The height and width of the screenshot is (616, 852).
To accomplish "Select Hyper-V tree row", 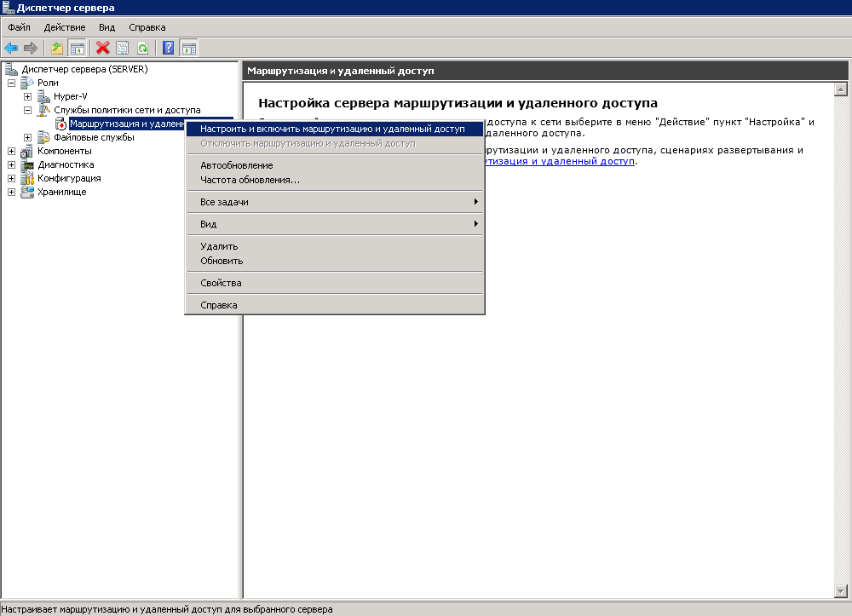I will point(71,96).
